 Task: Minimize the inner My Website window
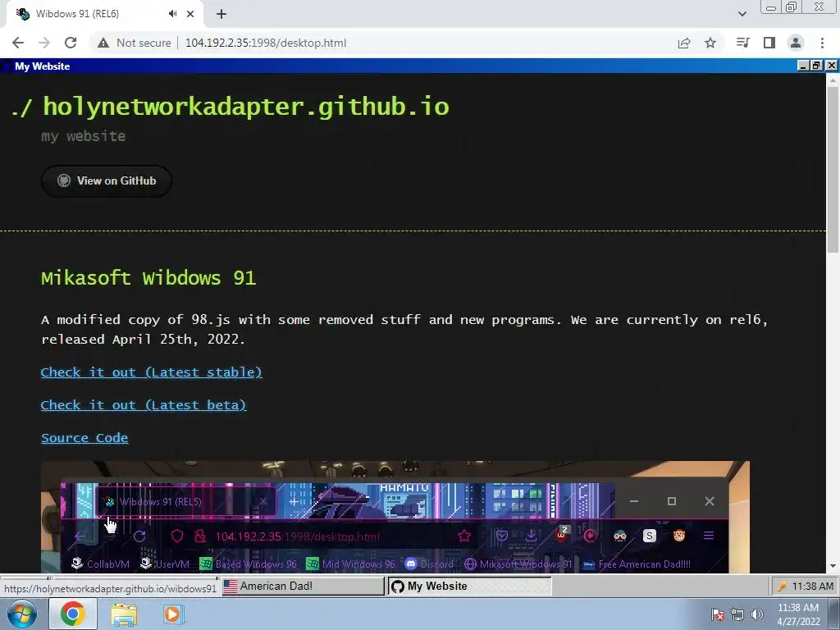[802, 66]
